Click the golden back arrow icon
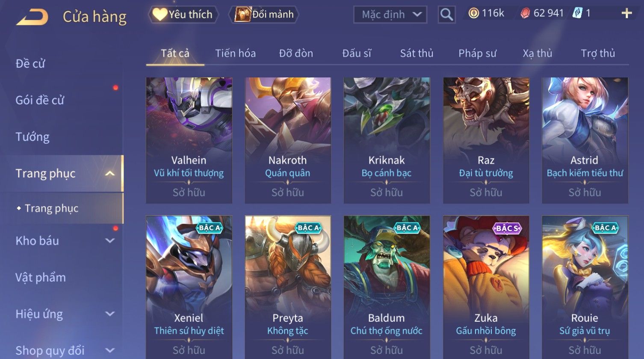Image resolution: width=644 pixels, height=359 pixels. [32, 17]
